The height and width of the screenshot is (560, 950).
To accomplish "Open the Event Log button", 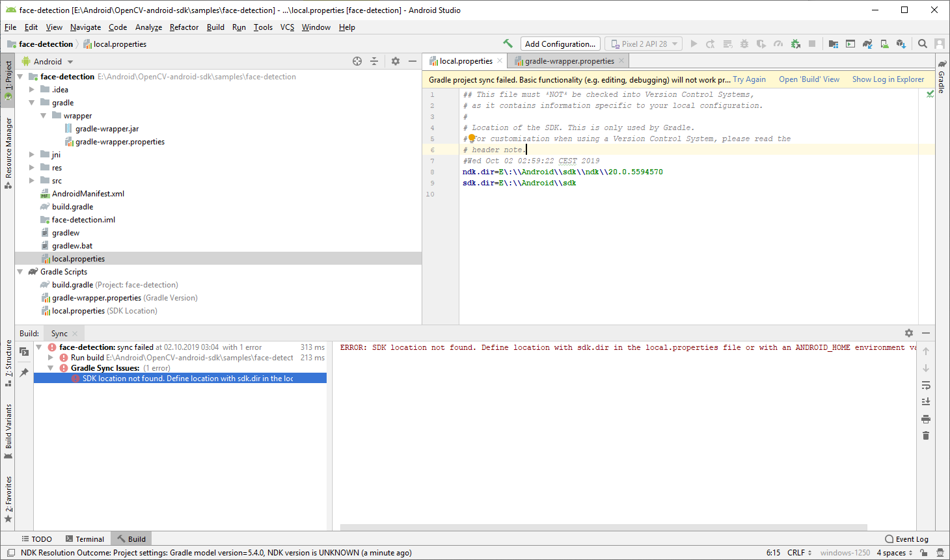I will (x=906, y=539).
